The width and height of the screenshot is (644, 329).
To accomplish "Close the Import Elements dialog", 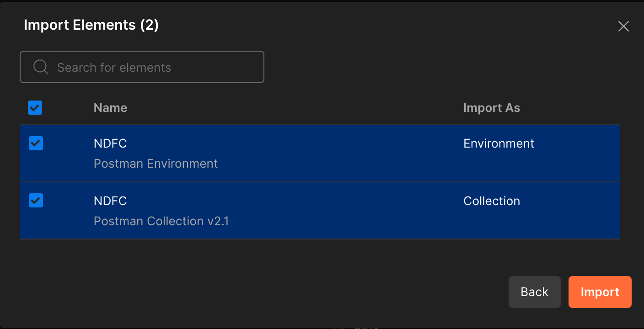I will coord(623,27).
